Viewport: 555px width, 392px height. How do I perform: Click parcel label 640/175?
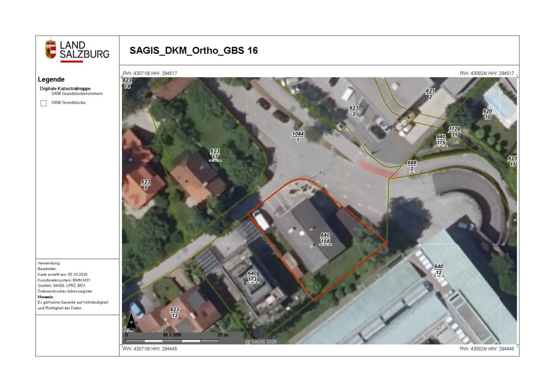point(441,140)
